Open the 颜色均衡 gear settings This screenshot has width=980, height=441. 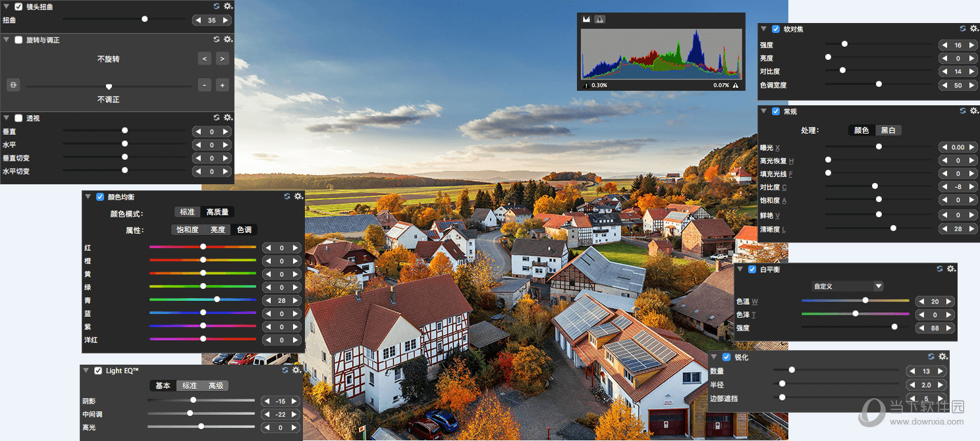tap(298, 196)
